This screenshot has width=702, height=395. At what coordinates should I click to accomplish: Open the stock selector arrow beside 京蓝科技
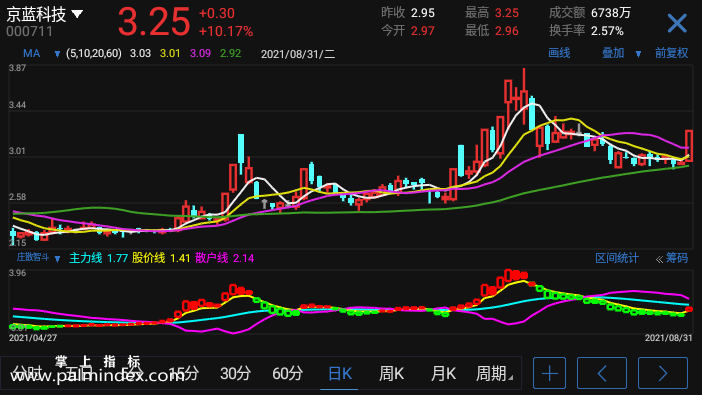(x=77, y=14)
